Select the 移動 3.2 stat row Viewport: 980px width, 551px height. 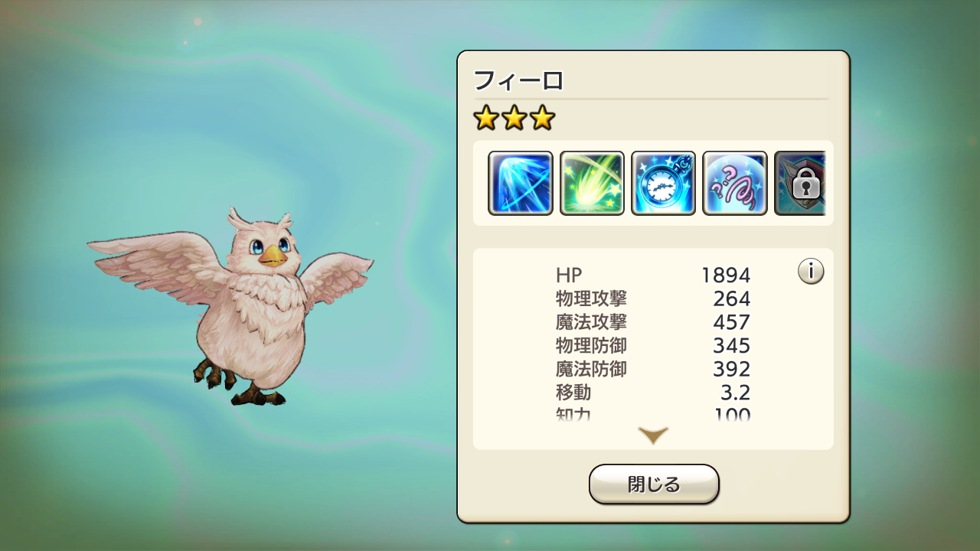653,393
